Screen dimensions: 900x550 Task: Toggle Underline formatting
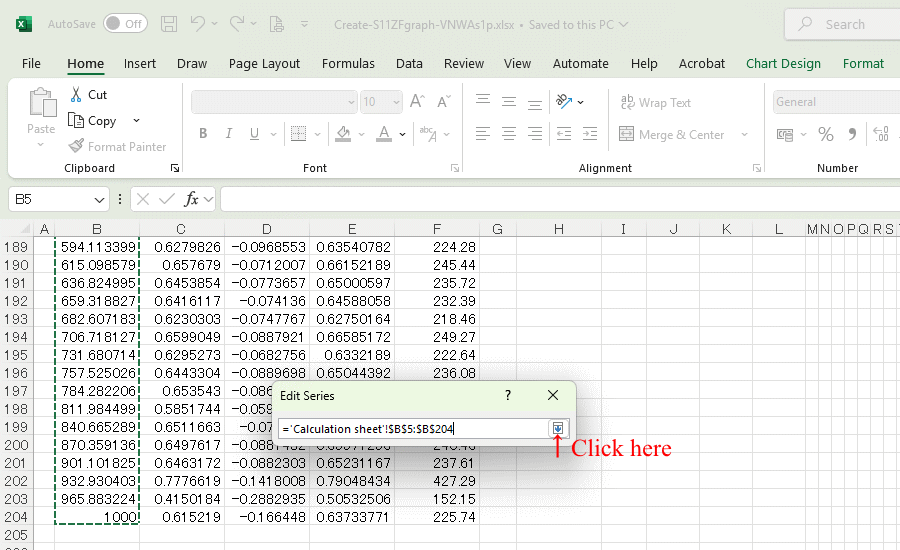254,134
